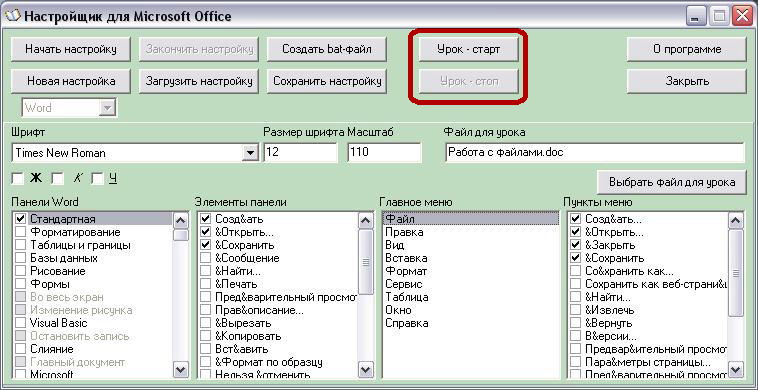Check the Прав&описание... element checkbox

[205, 310]
